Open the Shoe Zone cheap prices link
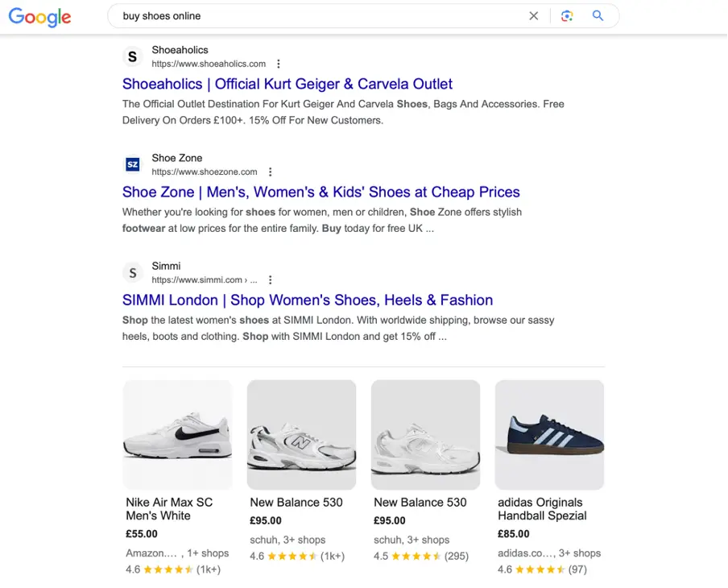728x588 pixels. [321, 192]
